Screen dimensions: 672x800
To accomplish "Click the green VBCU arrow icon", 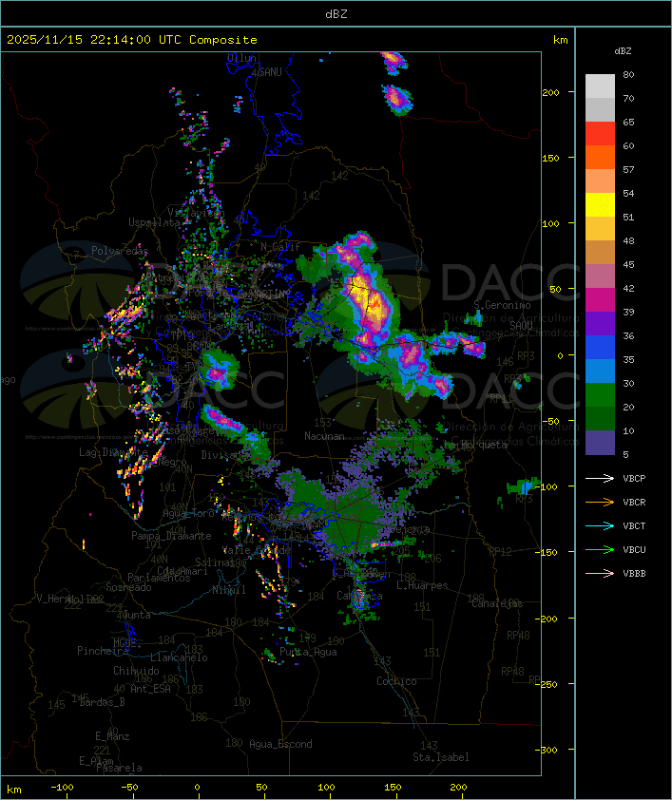I will tap(600, 549).
